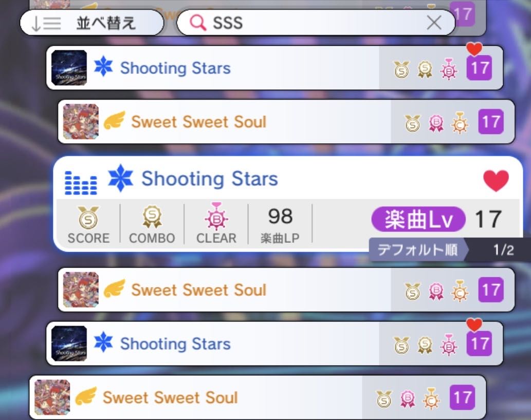
Task: Click the golden wing icon on bottom Sweet Sweet Soul
Action: [86, 396]
